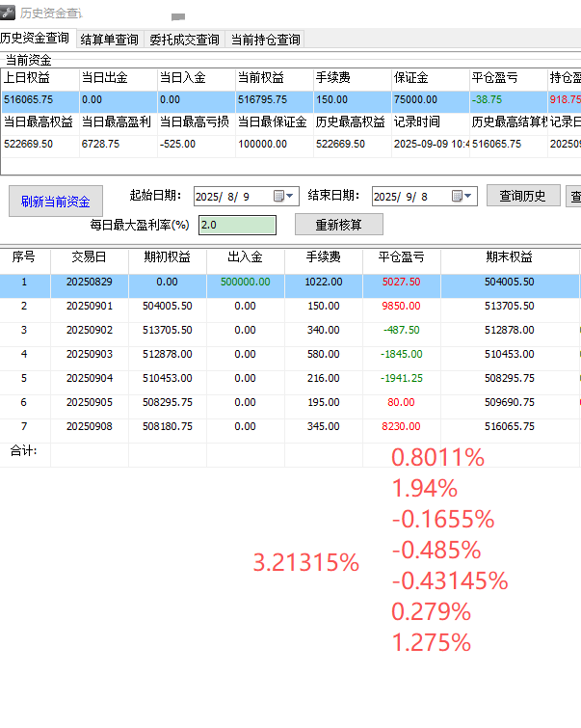Click the 平仓盈亏 column header in the history table
Viewport: 581px width, 728px height.
[x=402, y=258]
